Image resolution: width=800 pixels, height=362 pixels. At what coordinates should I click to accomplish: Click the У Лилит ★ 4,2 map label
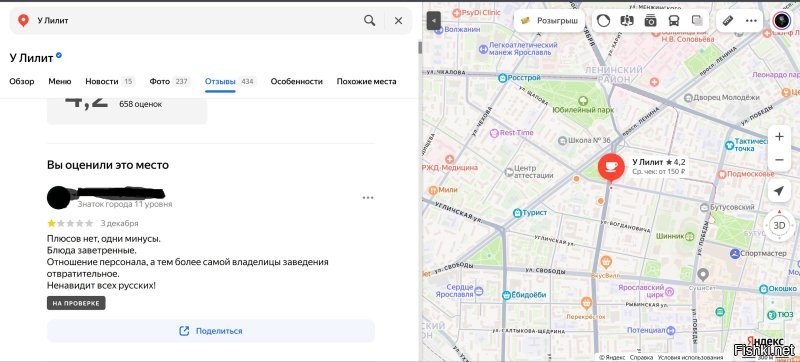[659, 162]
